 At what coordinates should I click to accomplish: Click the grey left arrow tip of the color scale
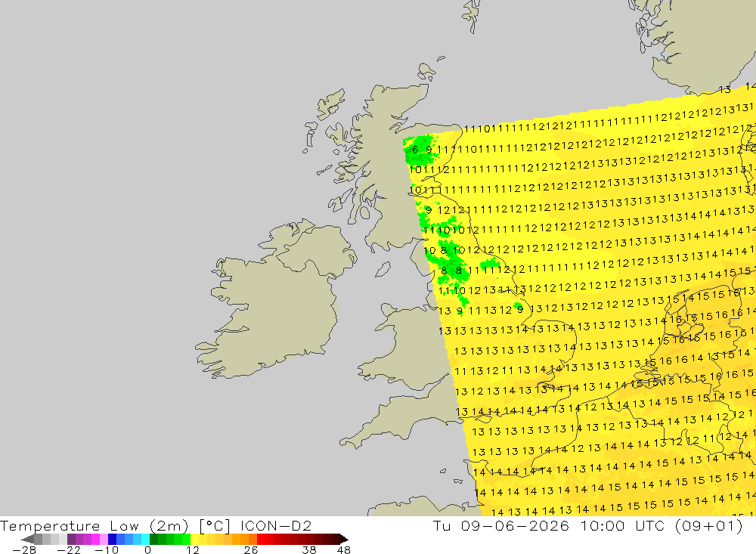pos(27,540)
